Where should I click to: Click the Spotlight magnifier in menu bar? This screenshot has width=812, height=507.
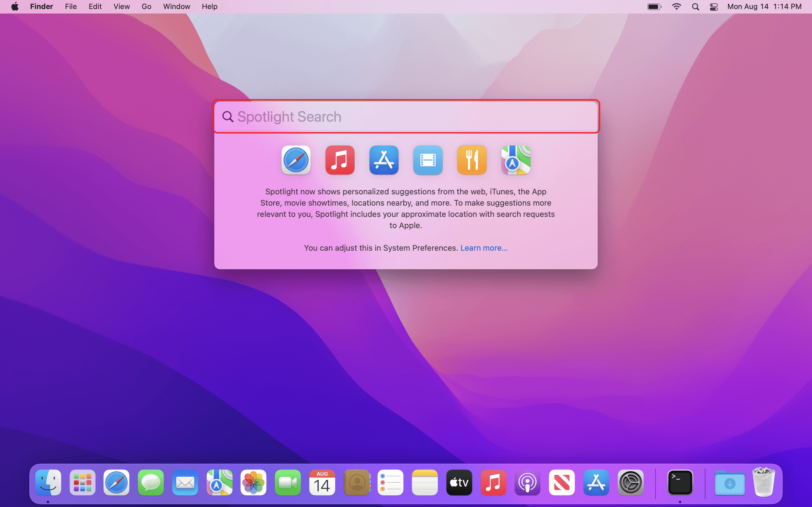click(696, 6)
